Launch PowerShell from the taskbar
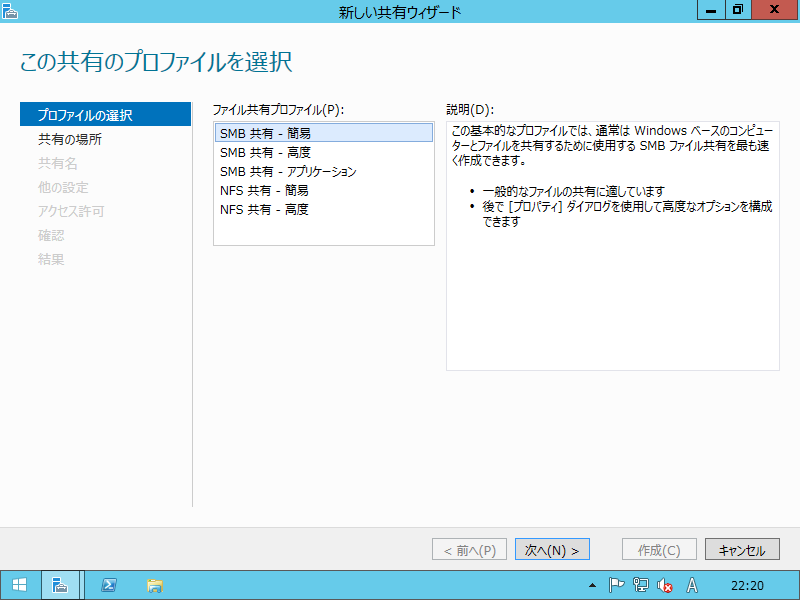 (x=109, y=585)
